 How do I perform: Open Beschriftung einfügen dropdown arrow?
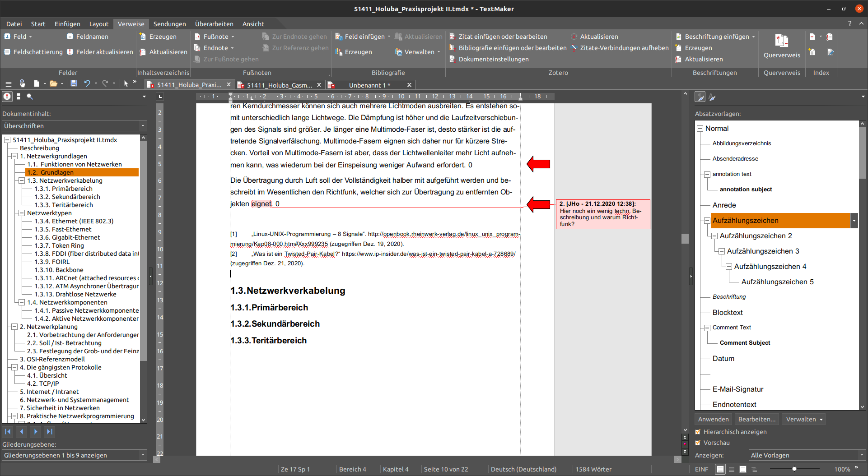click(754, 37)
